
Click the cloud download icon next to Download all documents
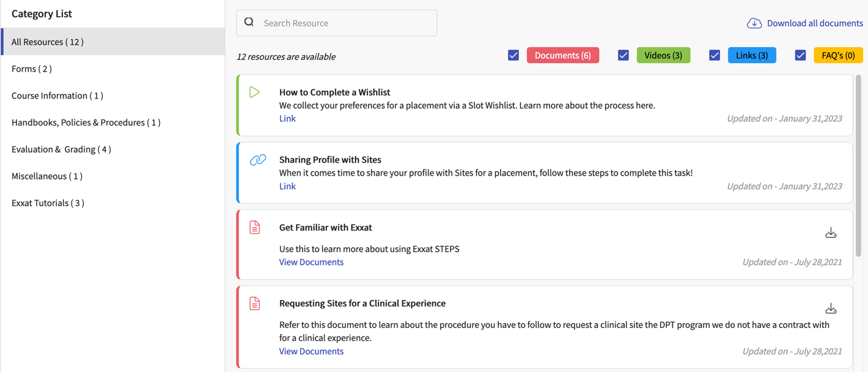click(754, 23)
